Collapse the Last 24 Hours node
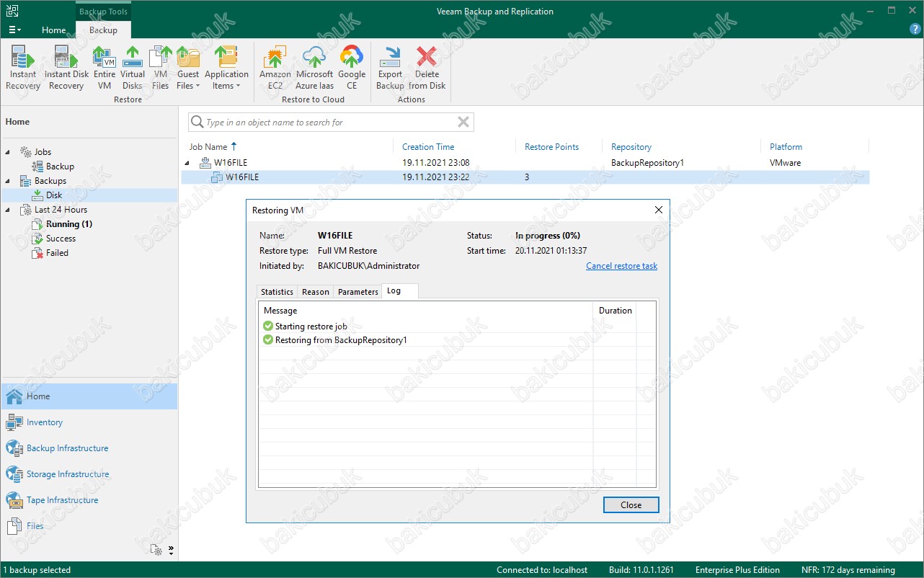The image size is (924, 578). point(9,210)
